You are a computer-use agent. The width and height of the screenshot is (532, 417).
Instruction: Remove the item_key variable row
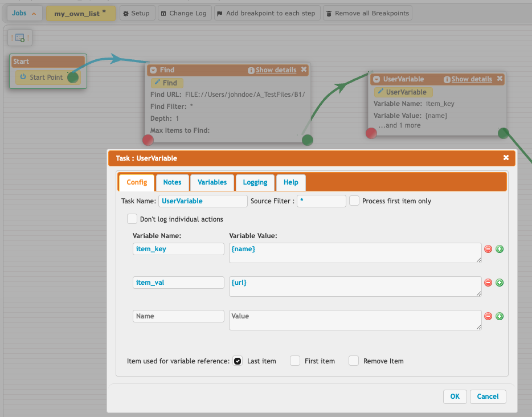[488, 249]
